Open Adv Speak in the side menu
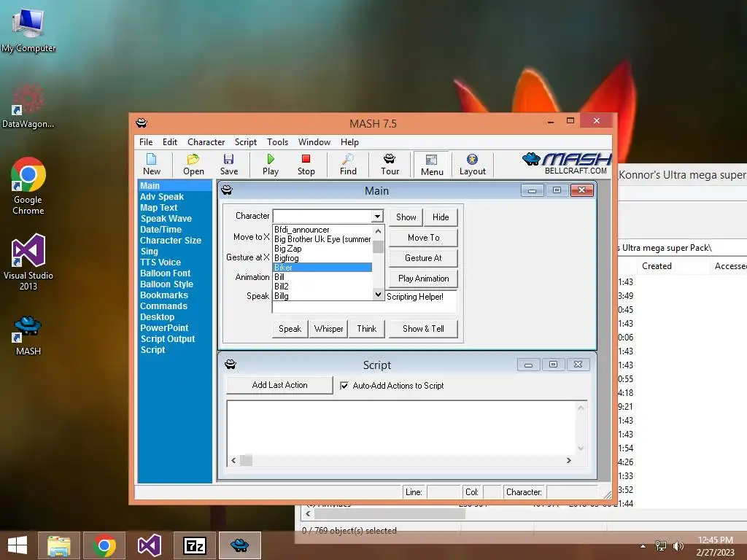This screenshot has width=747, height=560. tap(161, 197)
